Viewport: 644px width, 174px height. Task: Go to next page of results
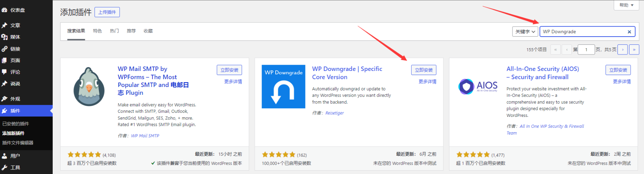[x=623, y=50]
